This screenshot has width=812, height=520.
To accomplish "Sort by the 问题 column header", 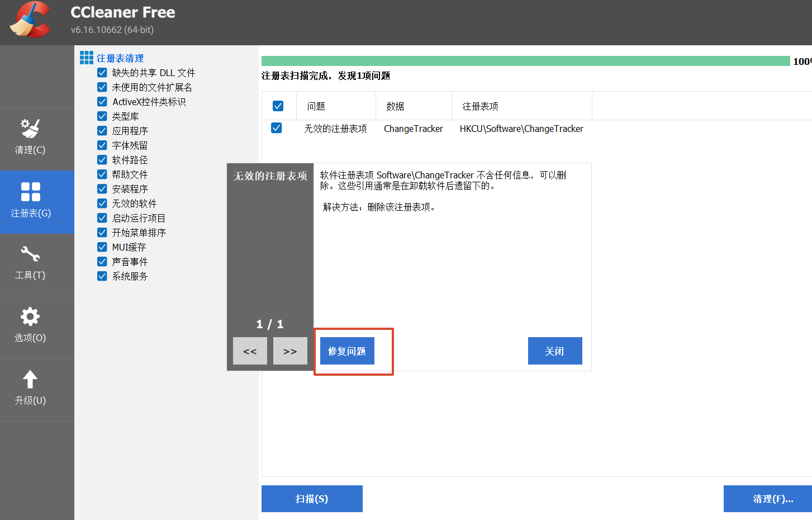I will coord(336,106).
